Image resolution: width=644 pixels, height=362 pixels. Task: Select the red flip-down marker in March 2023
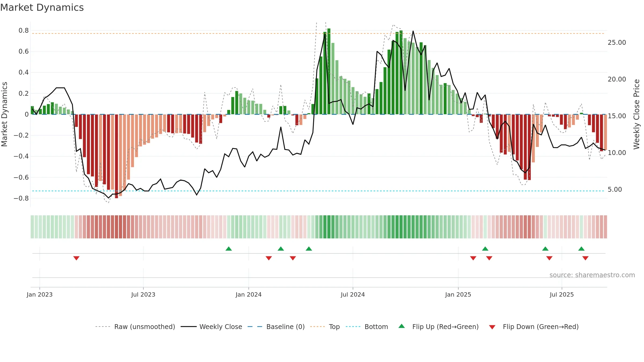(x=76, y=258)
